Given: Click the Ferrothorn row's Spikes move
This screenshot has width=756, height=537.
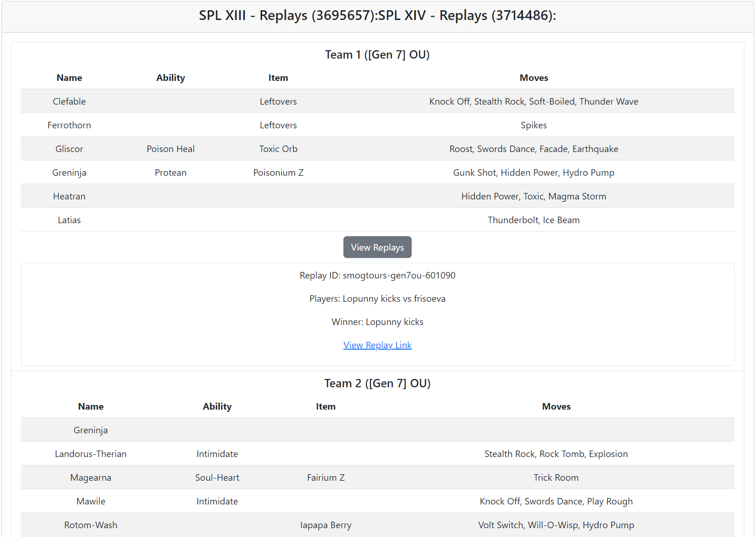Looking at the screenshot, I should point(533,125).
